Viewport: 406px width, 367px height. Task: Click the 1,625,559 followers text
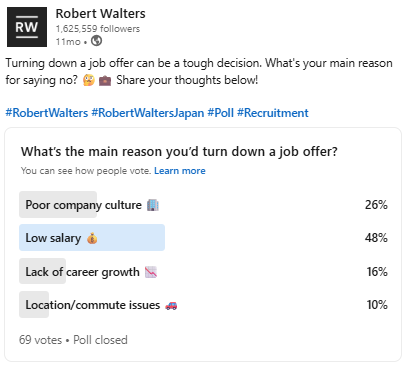coord(98,29)
